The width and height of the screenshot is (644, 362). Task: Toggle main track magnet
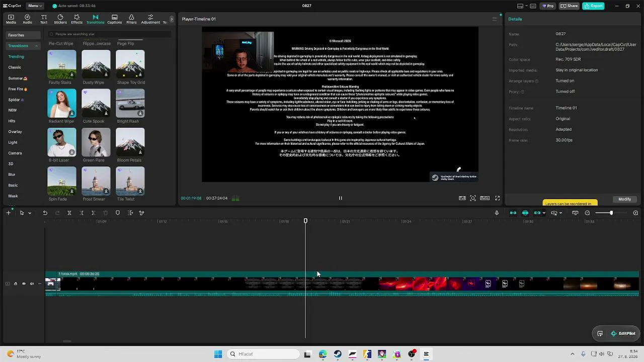coord(513,213)
